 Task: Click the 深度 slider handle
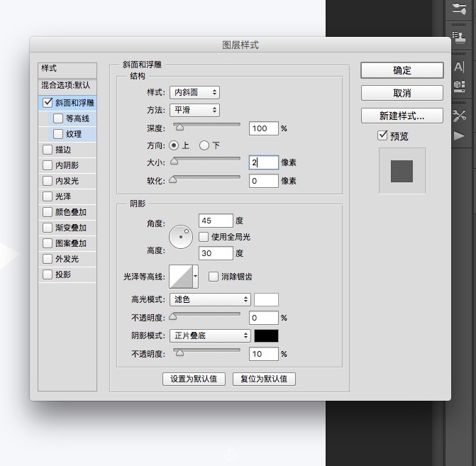tap(179, 127)
